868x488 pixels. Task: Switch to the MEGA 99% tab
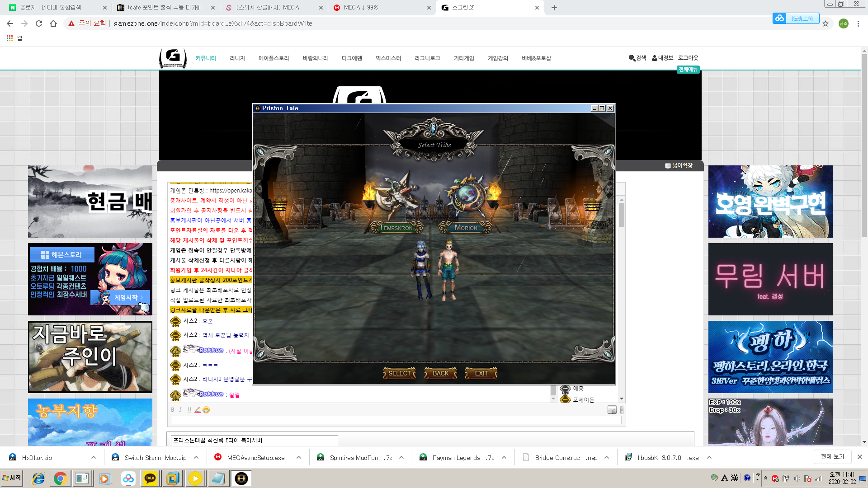click(x=382, y=8)
